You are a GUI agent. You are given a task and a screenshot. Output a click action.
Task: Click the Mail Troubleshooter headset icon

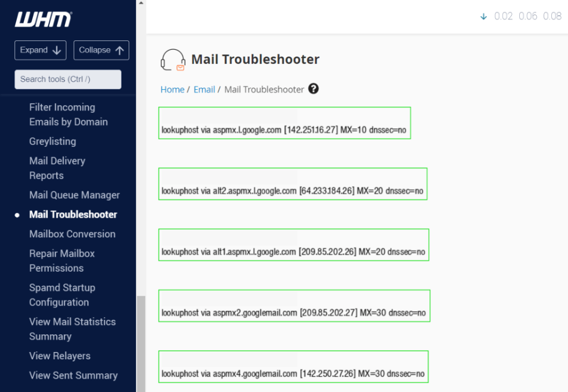(173, 60)
